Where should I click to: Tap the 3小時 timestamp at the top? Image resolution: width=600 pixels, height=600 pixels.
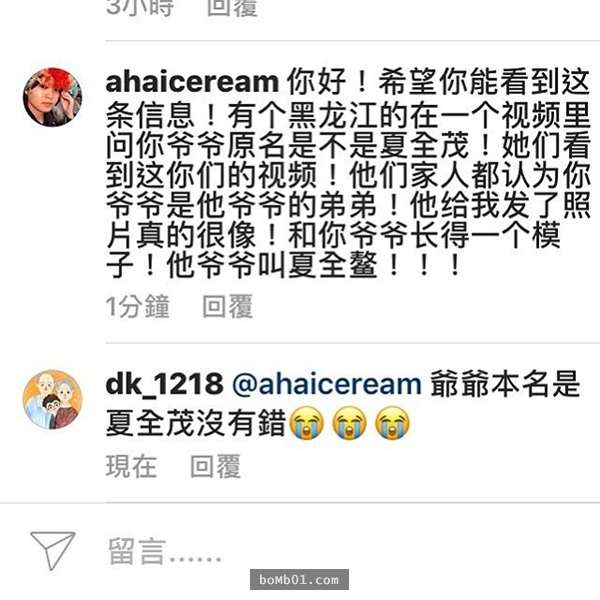(140, 8)
